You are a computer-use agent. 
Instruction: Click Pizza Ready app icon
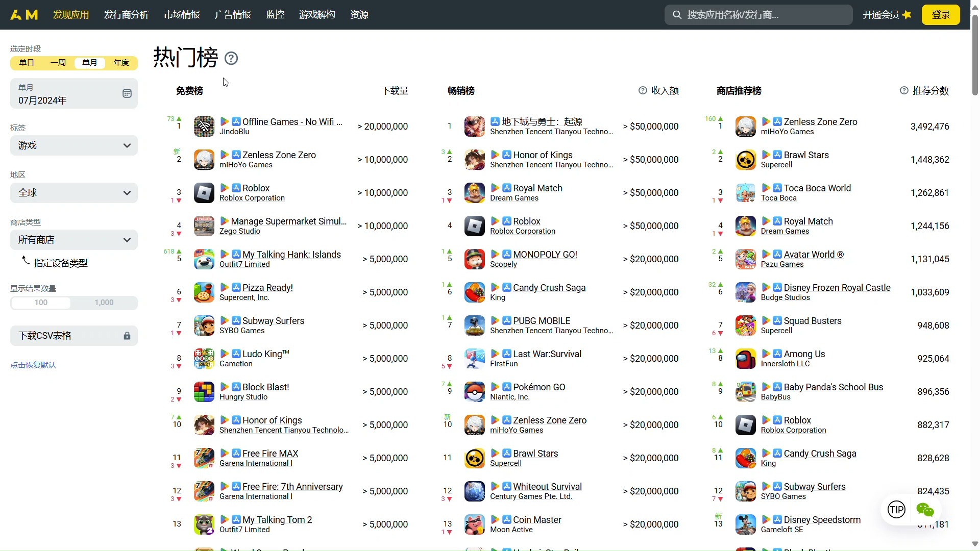[204, 292]
